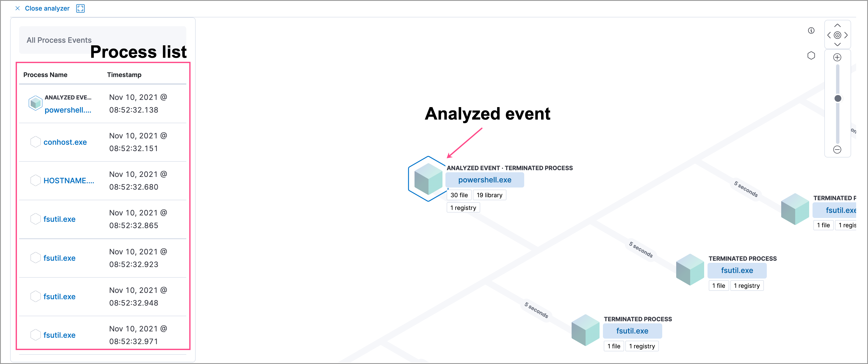Click the info icon top right panel

click(811, 30)
